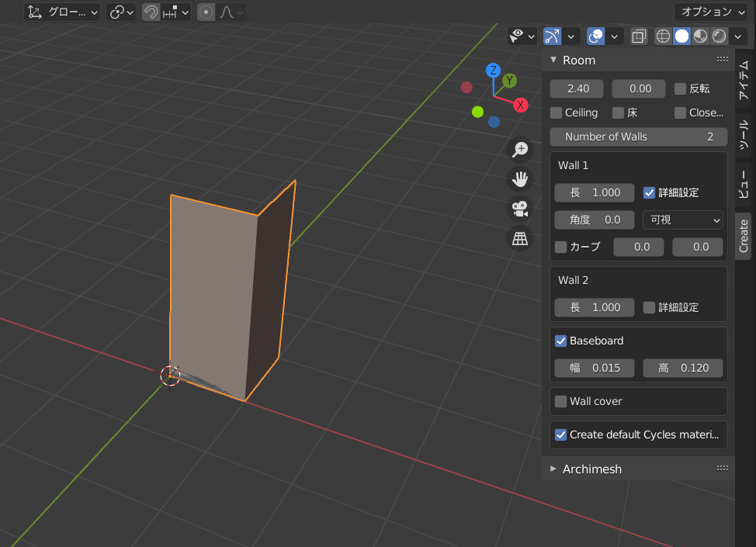This screenshot has width=756, height=547.
Task: Switch to material preview shading
Action: tap(700, 36)
